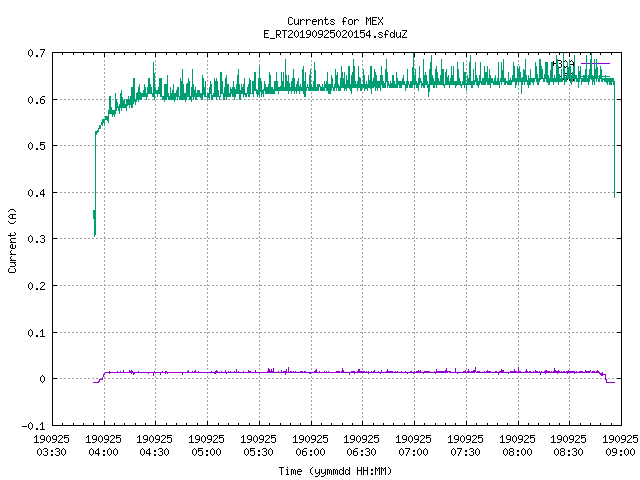Image resolution: width=640 pixels, height=480 pixels.
Task: Click the 08:30 time tick label
Action: pyautogui.click(x=568, y=452)
